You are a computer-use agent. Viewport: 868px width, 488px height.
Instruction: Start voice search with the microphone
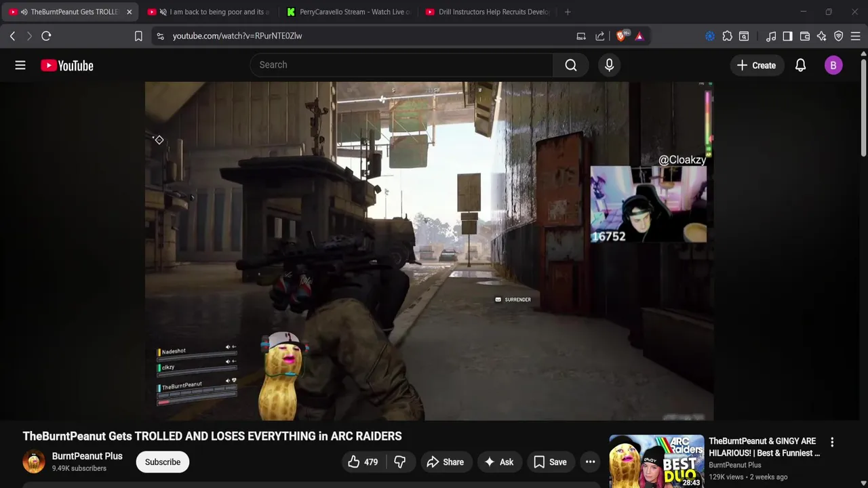coord(609,65)
